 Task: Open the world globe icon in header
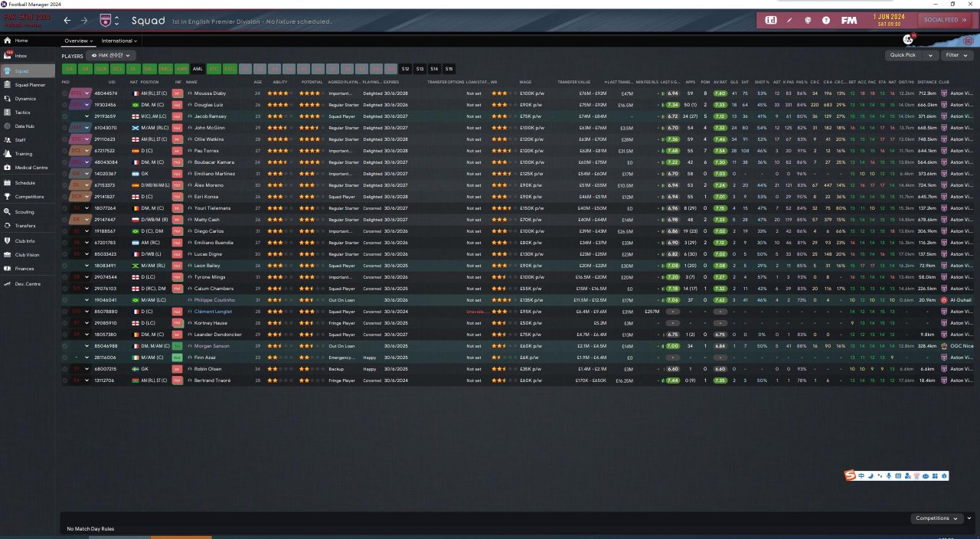(x=808, y=20)
